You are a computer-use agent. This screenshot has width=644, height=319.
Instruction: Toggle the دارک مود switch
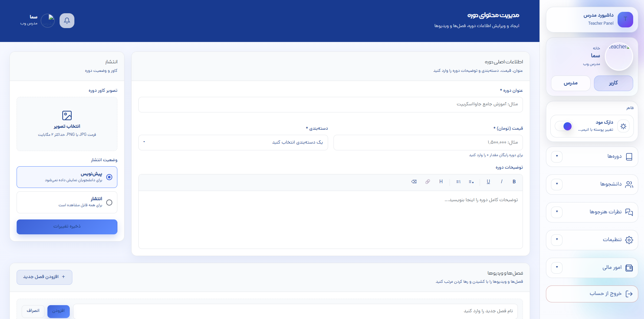(563, 126)
